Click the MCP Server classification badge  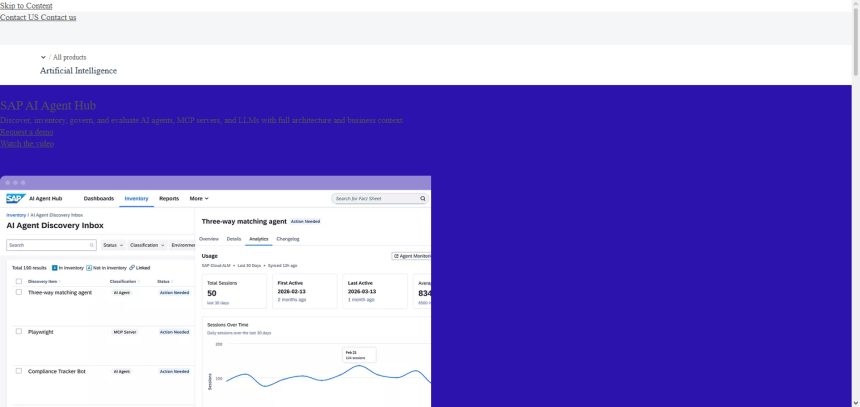click(x=125, y=332)
